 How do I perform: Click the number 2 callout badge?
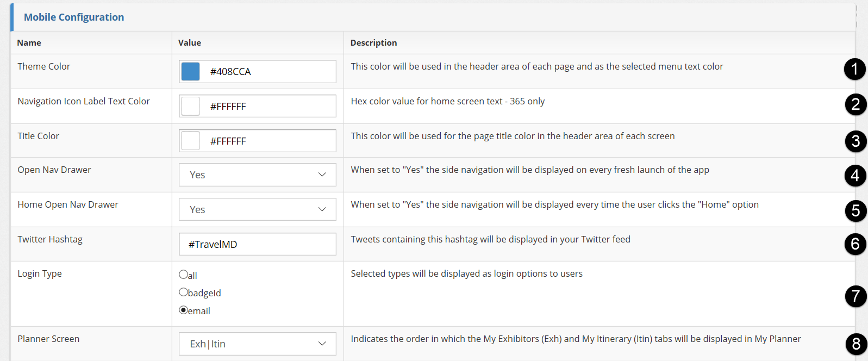point(855,104)
